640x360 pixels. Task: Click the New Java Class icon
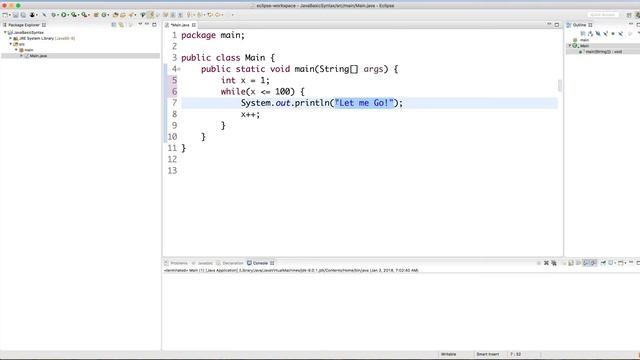click(104, 15)
